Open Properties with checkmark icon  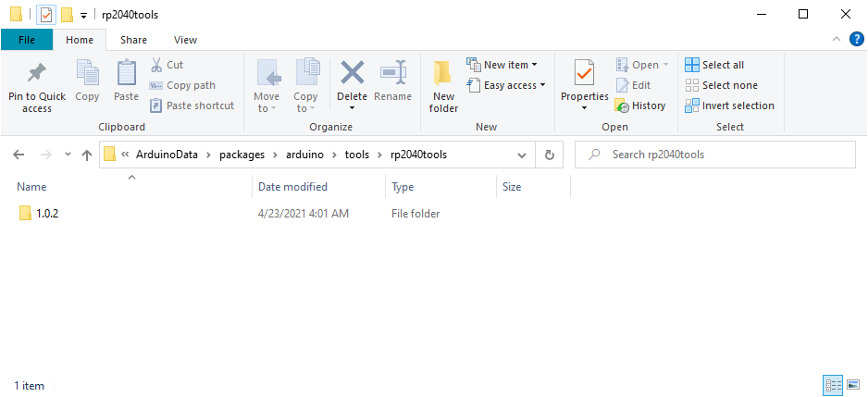pos(585,74)
